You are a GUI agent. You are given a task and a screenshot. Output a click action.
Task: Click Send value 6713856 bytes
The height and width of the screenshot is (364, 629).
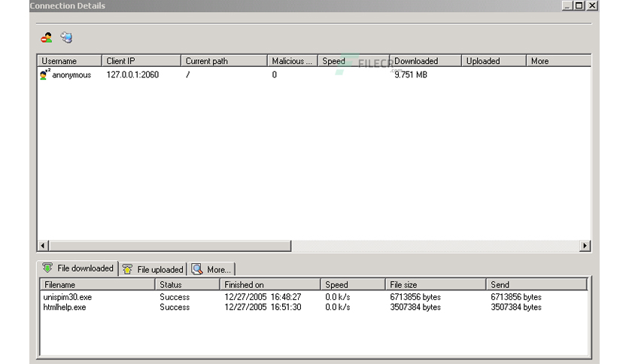click(516, 297)
